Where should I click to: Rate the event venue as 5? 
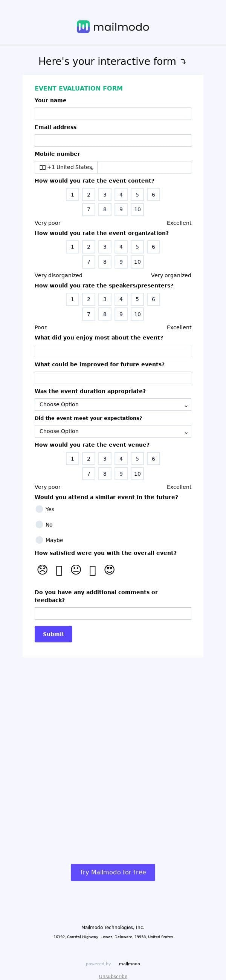coord(137,459)
